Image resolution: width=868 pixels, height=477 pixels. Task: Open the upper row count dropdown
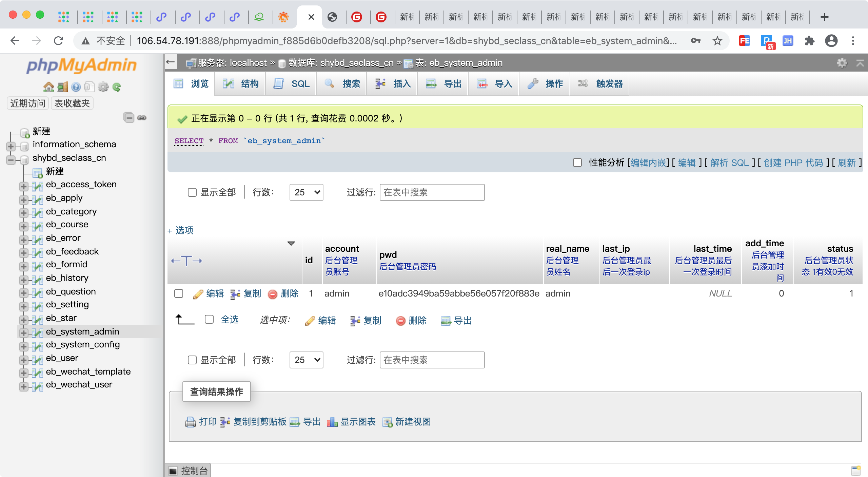(307, 192)
